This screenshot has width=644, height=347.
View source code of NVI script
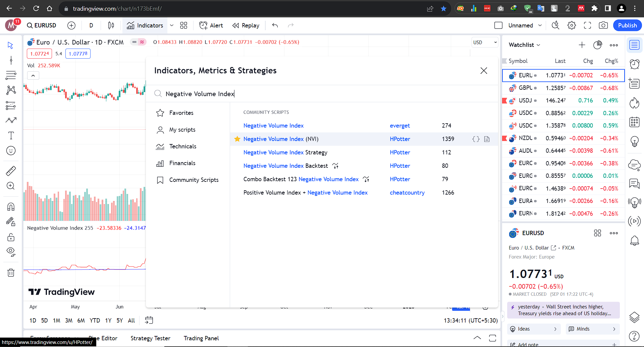coord(476,139)
